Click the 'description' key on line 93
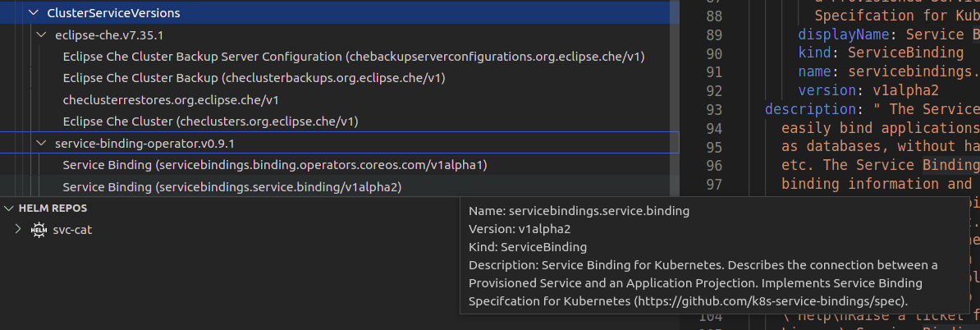 (x=810, y=109)
